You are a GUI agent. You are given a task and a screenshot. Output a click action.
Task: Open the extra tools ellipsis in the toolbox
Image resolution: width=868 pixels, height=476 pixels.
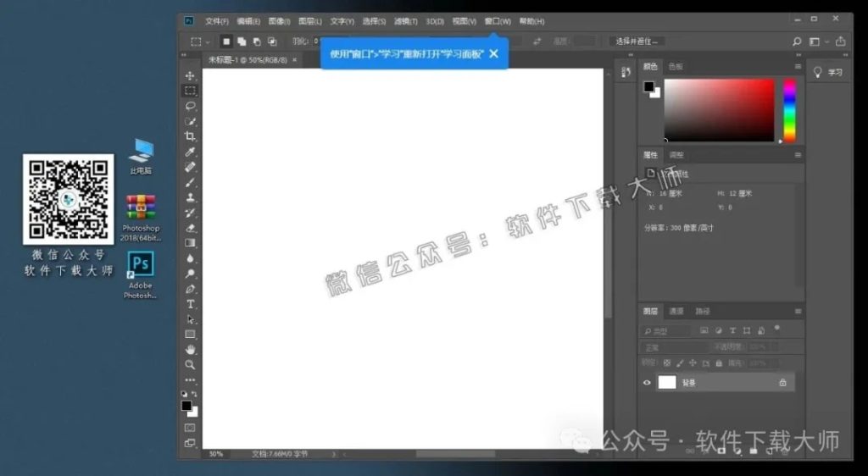click(x=190, y=379)
